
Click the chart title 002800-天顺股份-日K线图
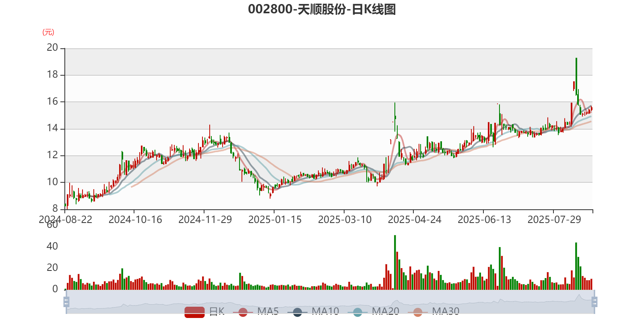(x=322, y=9)
